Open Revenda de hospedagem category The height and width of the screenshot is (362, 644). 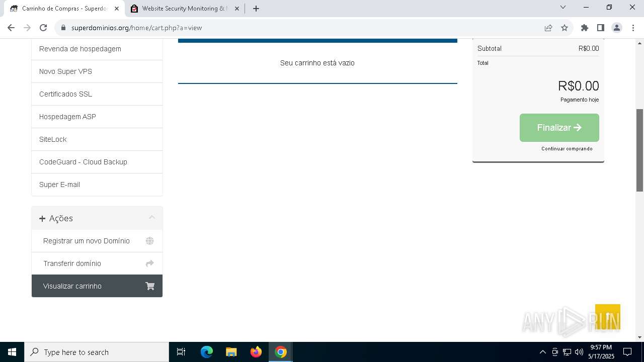[97, 49]
